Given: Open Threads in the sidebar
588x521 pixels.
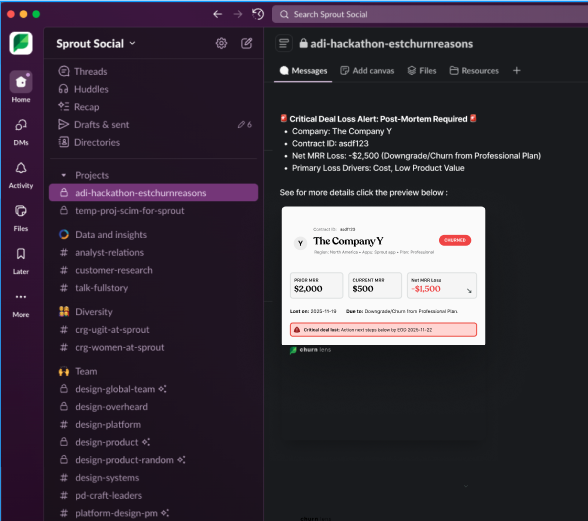Looking at the screenshot, I should pyautogui.click(x=154, y=71).
